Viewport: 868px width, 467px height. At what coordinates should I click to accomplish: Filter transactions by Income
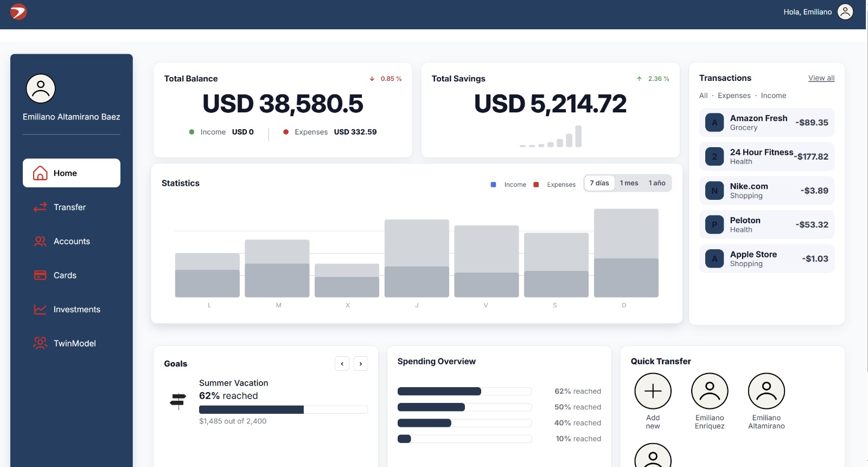tap(774, 96)
